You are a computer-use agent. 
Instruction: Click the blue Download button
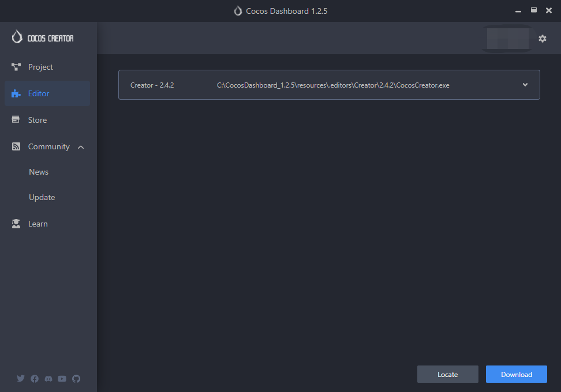(x=517, y=374)
